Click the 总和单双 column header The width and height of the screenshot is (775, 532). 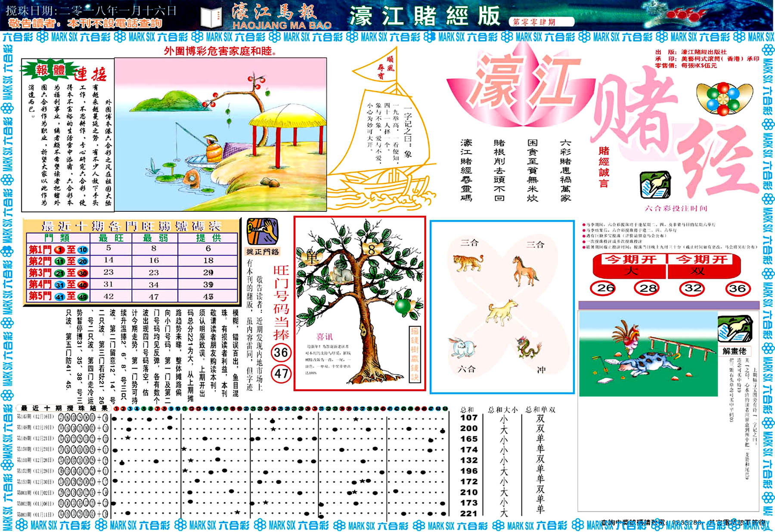[x=540, y=410]
